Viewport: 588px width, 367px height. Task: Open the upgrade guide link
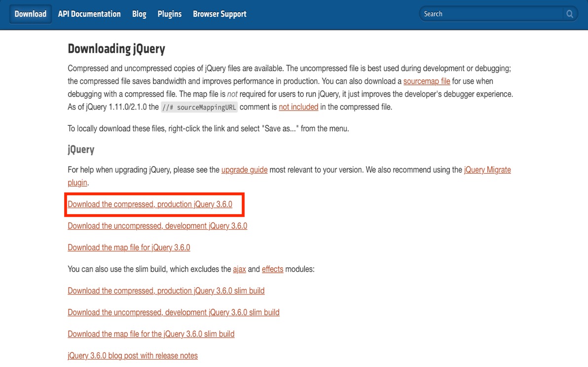[x=244, y=170]
